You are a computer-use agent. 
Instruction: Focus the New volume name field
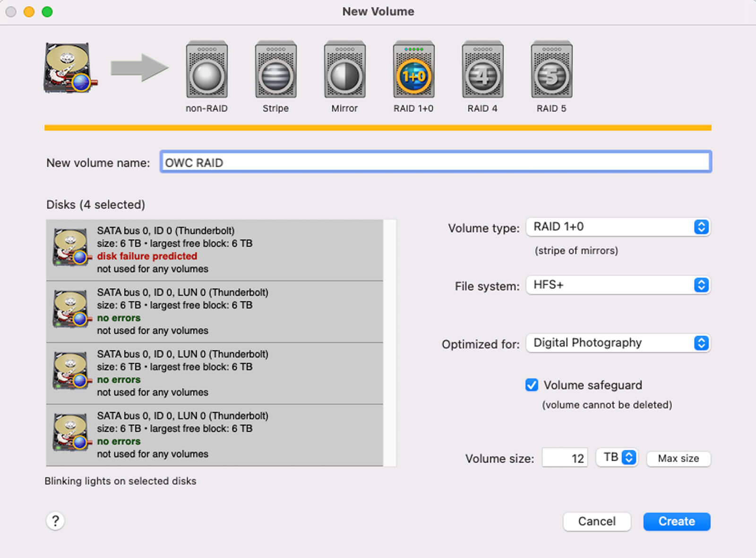(435, 163)
